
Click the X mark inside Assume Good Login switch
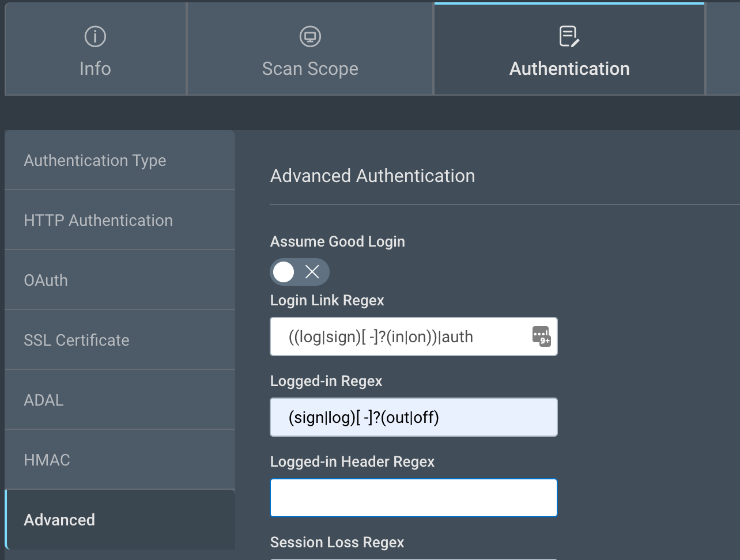[312, 272]
